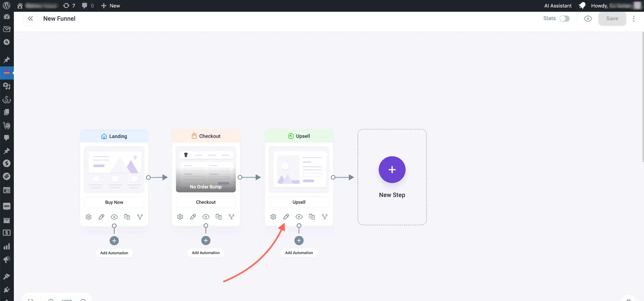The width and height of the screenshot is (644, 301).
Task: Open settings gear on the Landing step
Action: [x=89, y=217]
